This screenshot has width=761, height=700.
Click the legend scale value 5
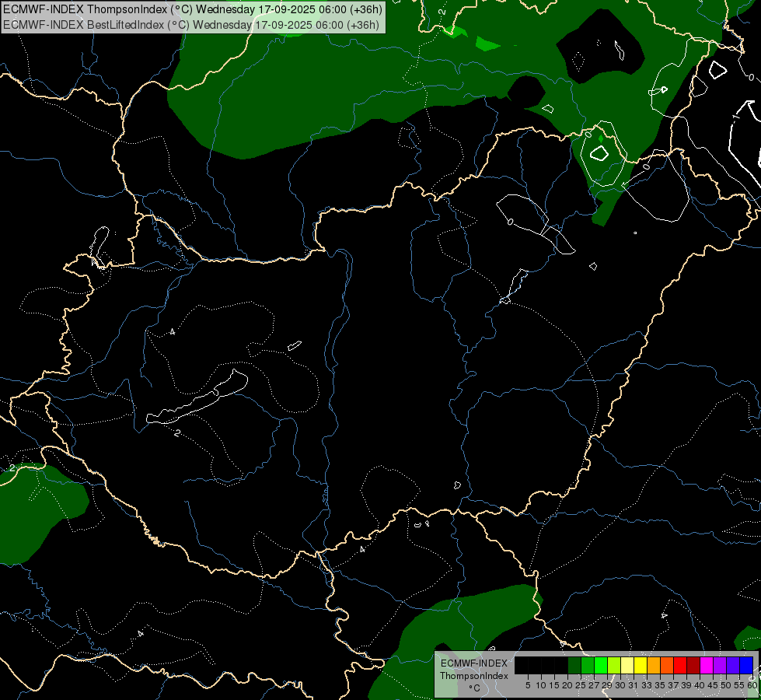(528, 685)
